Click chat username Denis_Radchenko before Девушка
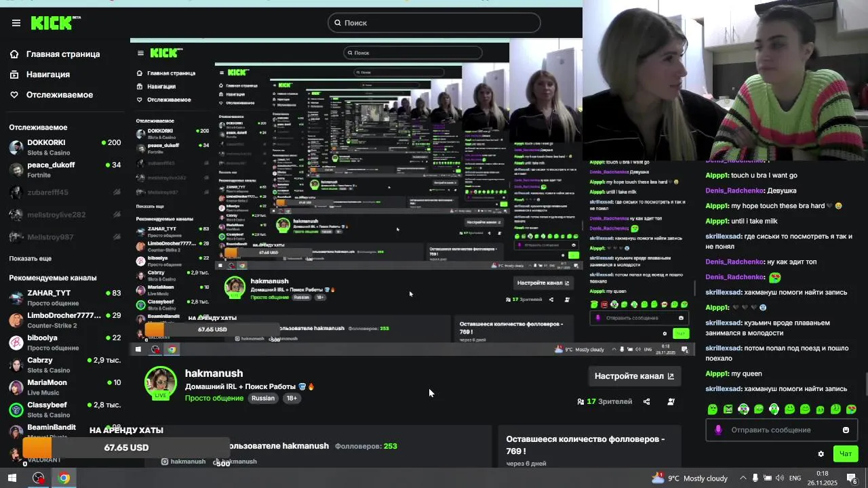This screenshot has width=868, height=488. coord(735,190)
